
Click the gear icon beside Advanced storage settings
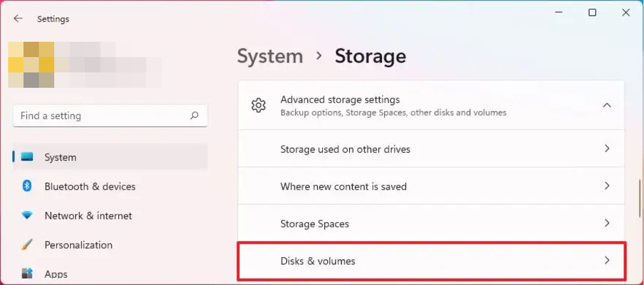(x=259, y=106)
